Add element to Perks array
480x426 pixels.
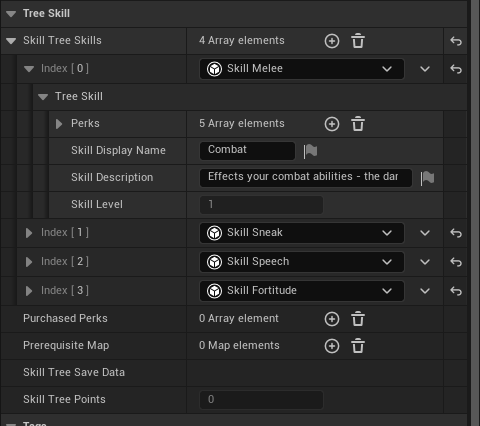pos(332,124)
